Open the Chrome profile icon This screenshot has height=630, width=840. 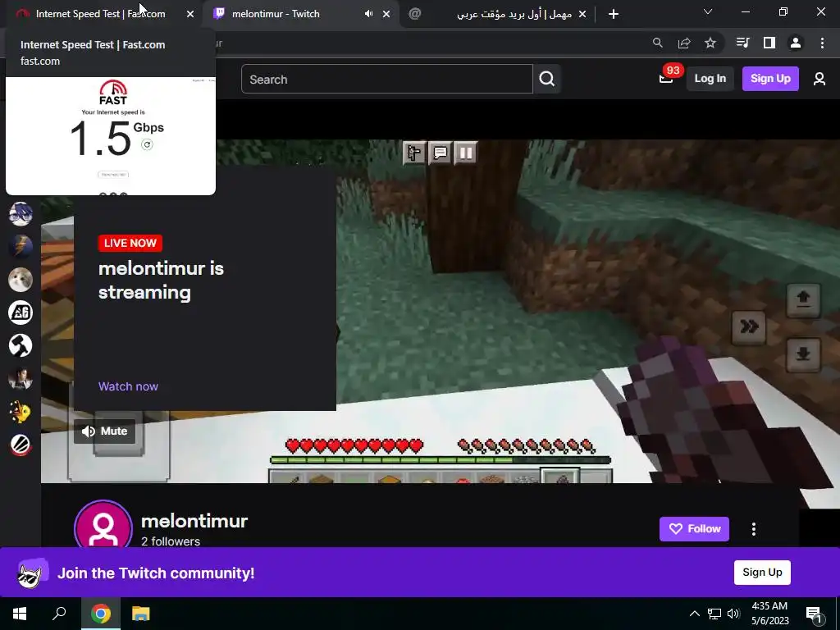(796, 43)
